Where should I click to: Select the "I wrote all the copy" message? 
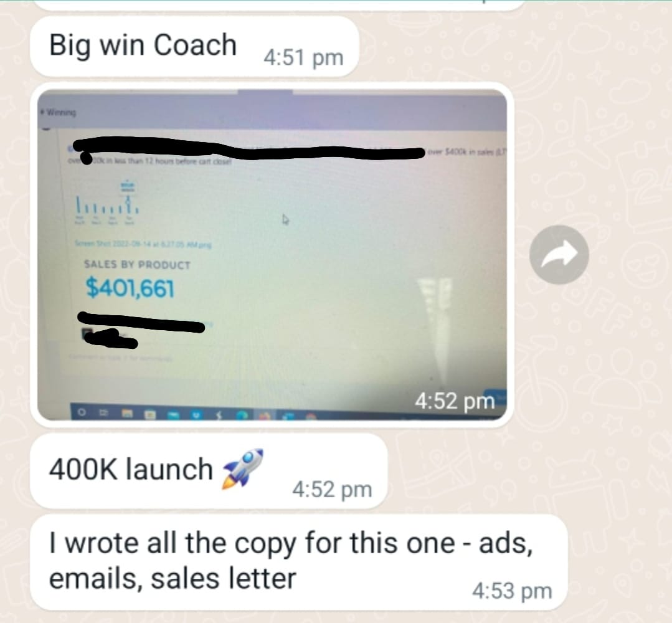(299, 563)
